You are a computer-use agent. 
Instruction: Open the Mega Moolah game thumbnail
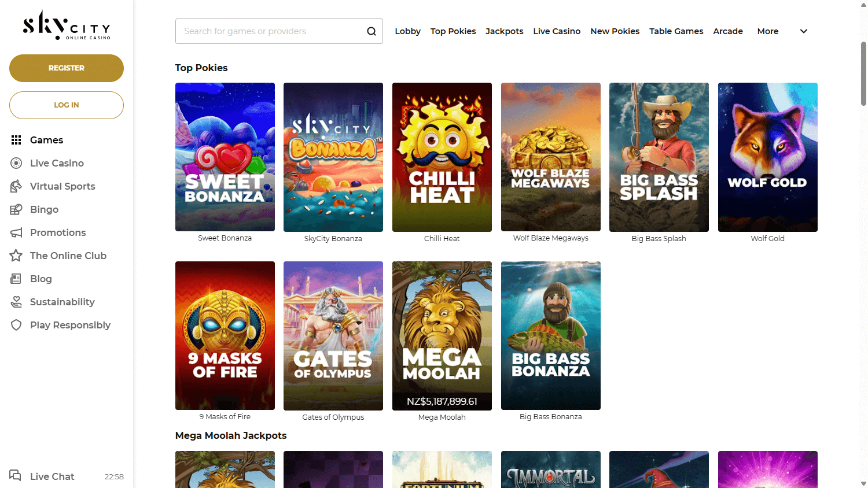(x=442, y=335)
